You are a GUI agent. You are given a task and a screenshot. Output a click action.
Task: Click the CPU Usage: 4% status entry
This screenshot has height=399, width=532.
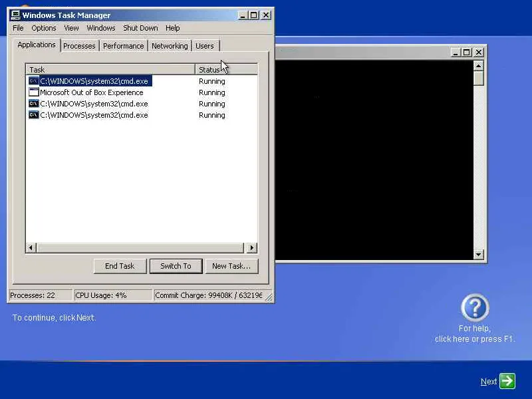point(112,295)
